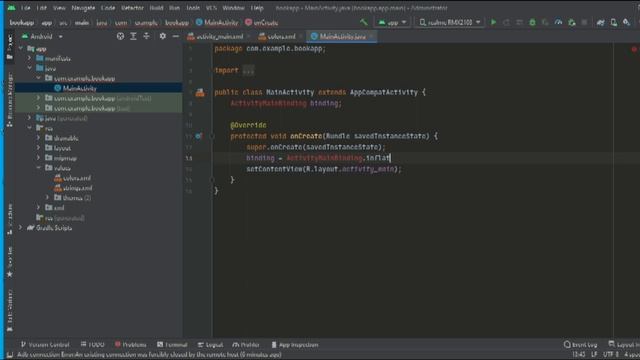640x360 pixels.
Task: Click the Debug app bug icon
Action: [532, 22]
